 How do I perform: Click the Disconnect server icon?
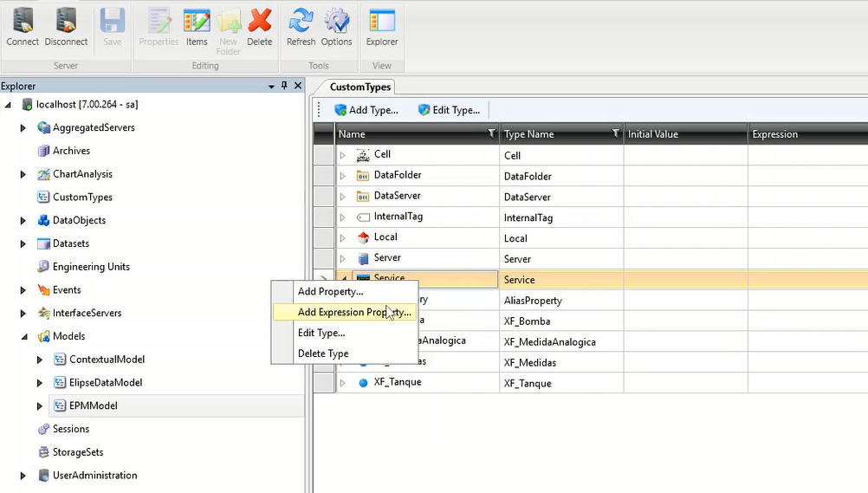pos(66,21)
